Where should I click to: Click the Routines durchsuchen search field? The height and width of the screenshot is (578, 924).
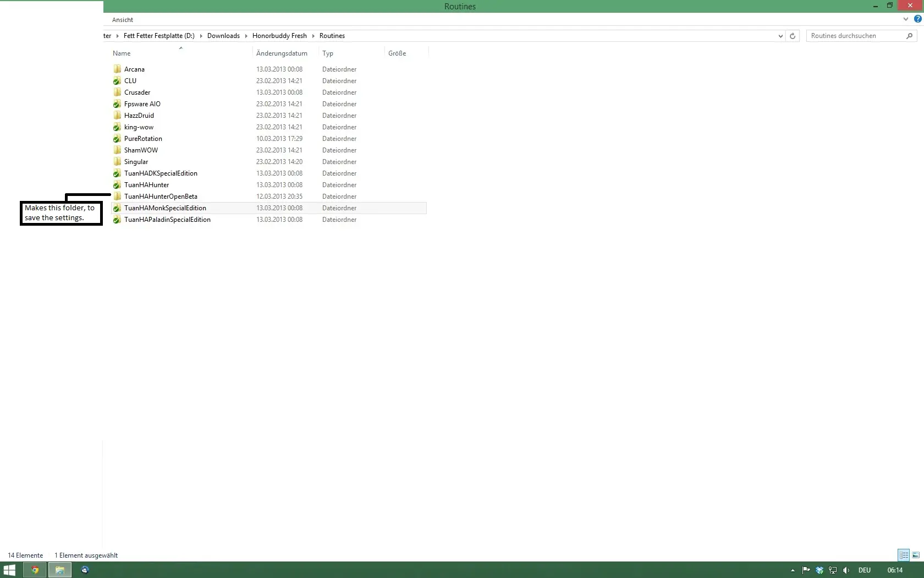(855, 36)
